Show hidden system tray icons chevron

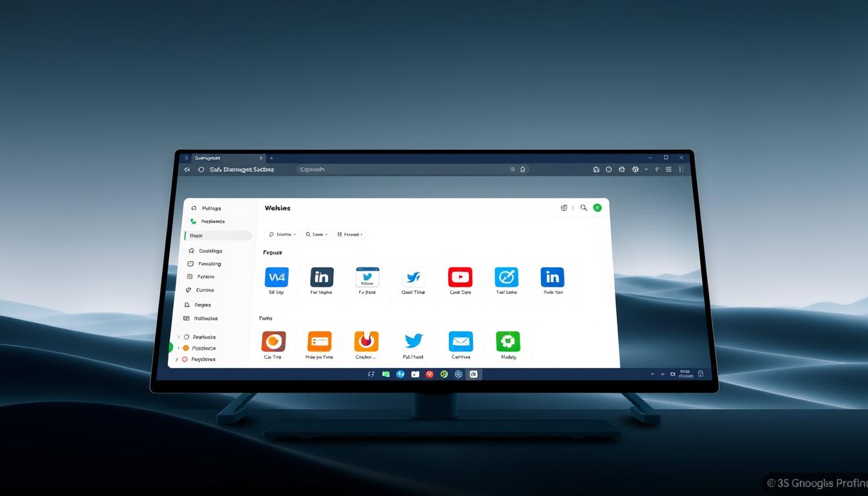653,374
